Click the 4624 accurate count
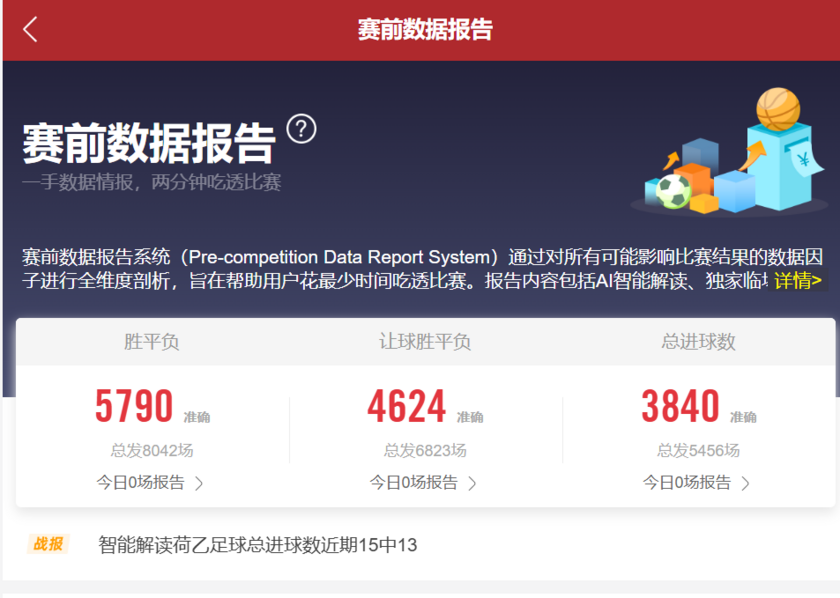840x598 pixels. 407,407
